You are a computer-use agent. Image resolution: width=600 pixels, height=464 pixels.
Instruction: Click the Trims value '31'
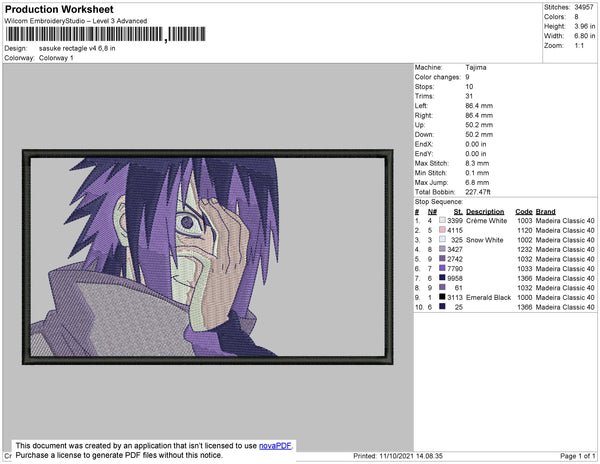pos(469,96)
